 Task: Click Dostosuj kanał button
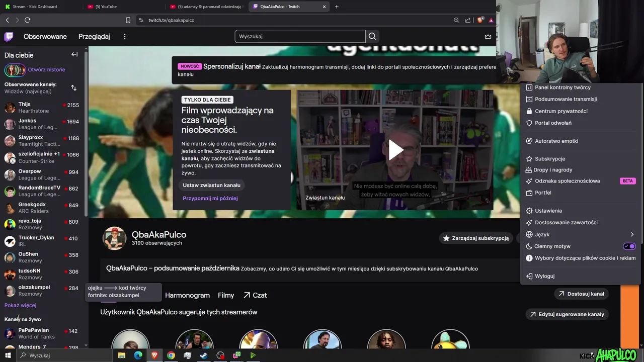581,294
